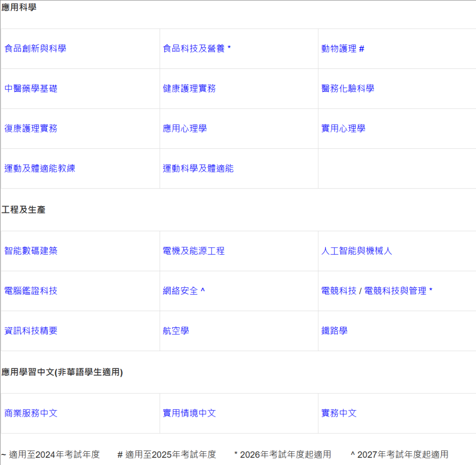This screenshot has width=476, height=465.
Task: Click the 醫務化驗科學 link
Action: pyautogui.click(x=348, y=88)
